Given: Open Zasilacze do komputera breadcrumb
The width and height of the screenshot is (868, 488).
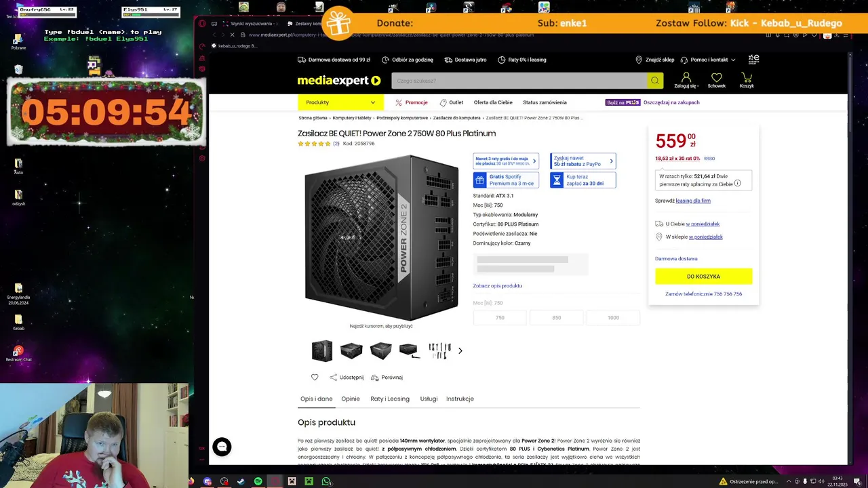Looking at the screenshot, I should [456, 118].
